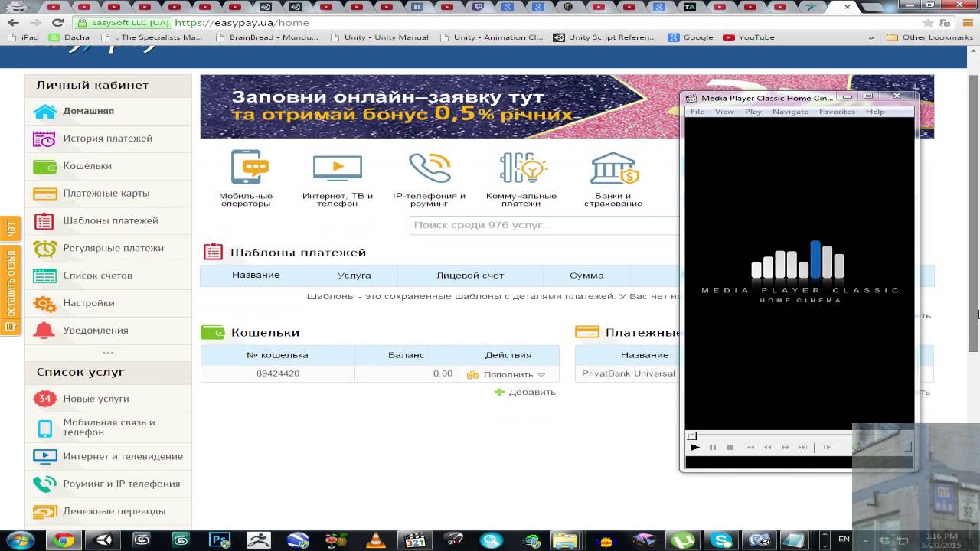Open Новые услуги in the services list

coord(108,399)
